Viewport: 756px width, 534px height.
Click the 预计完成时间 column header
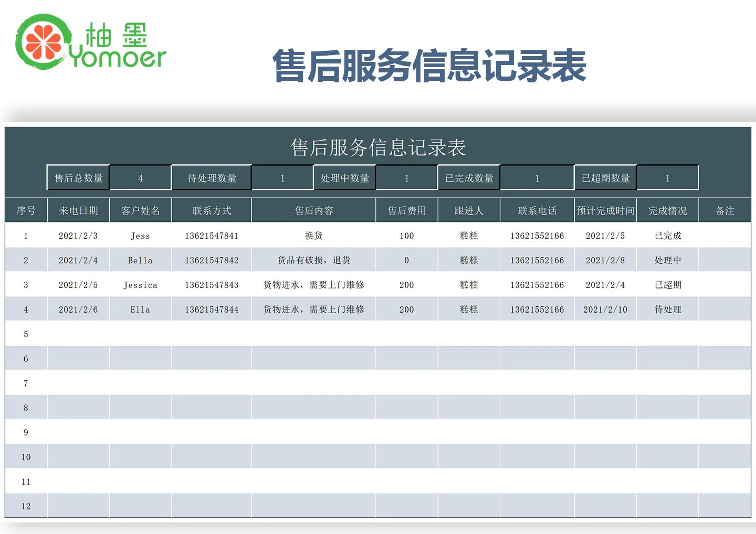coord(605,211)
